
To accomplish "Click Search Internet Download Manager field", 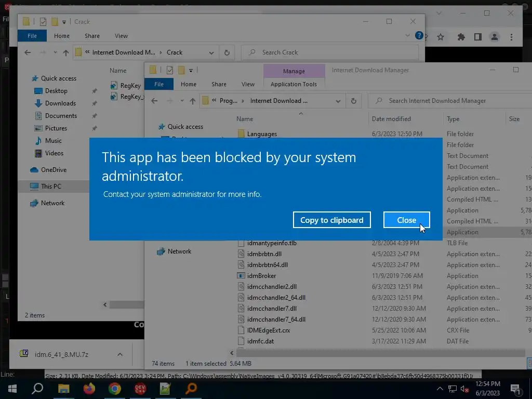I will pos(450,101).
